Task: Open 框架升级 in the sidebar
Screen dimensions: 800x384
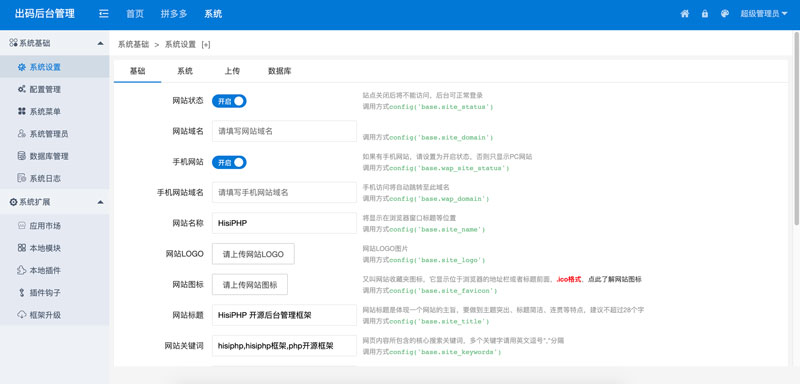Action: point(45,315)
